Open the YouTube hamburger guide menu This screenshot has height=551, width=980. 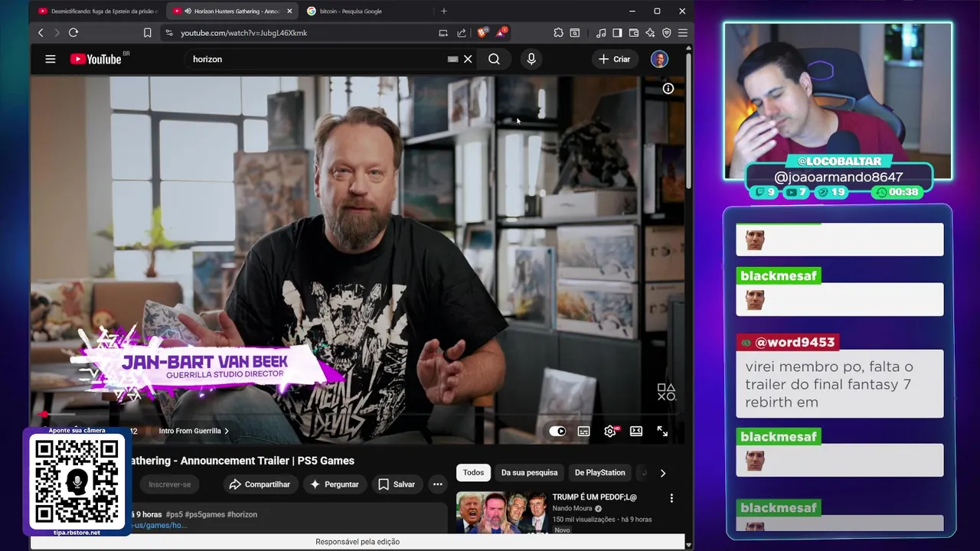[51, 59]
